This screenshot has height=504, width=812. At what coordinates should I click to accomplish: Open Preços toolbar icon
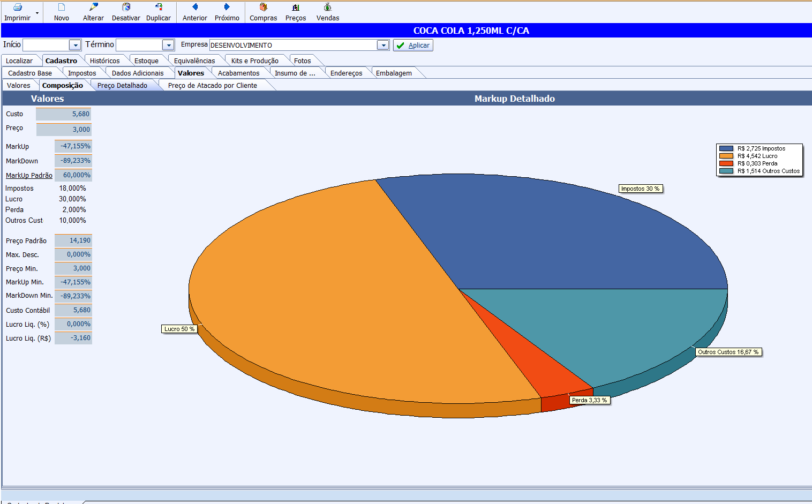(x=296, y=7)
